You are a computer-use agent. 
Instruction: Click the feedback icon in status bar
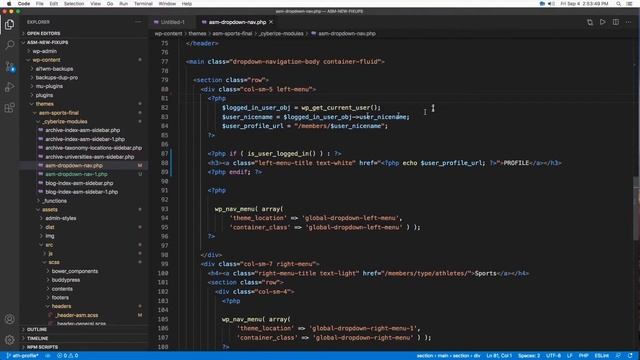[x=618, y=356]
